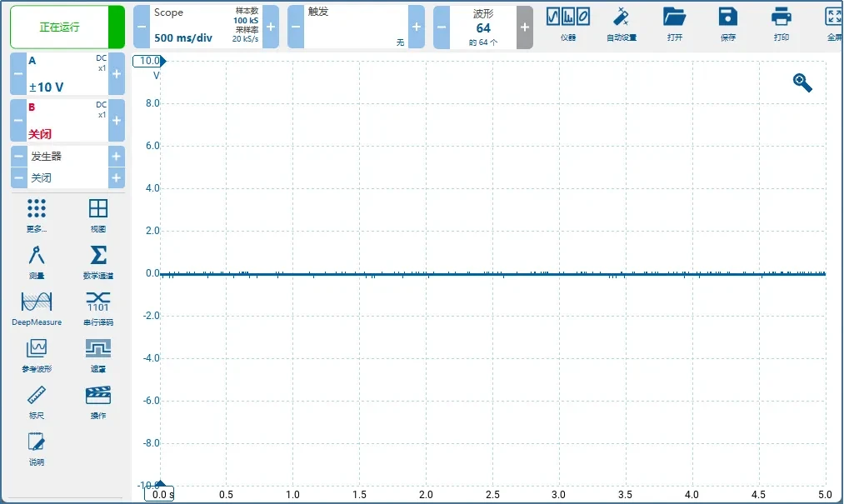This screenshot has height=504, width=844.
Task: Increase the timebase with the Scope plus button
Action: [x=271, y=27]
